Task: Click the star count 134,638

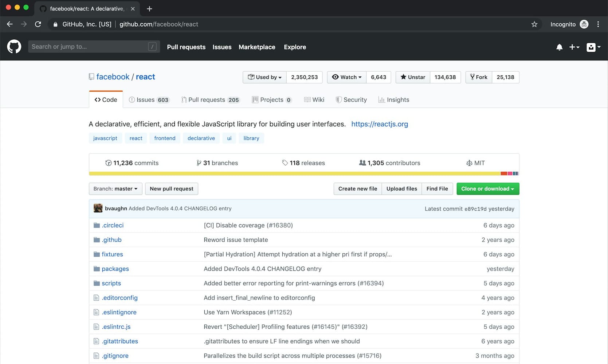Action: tap(445, 77)
